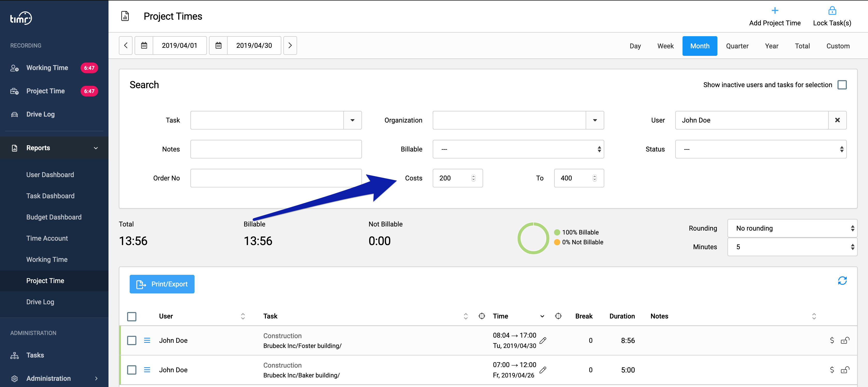The height and width of the screenshot is (387, 868).
Task: Open the Project Times report icon
Action: click(x=125, y=16)
